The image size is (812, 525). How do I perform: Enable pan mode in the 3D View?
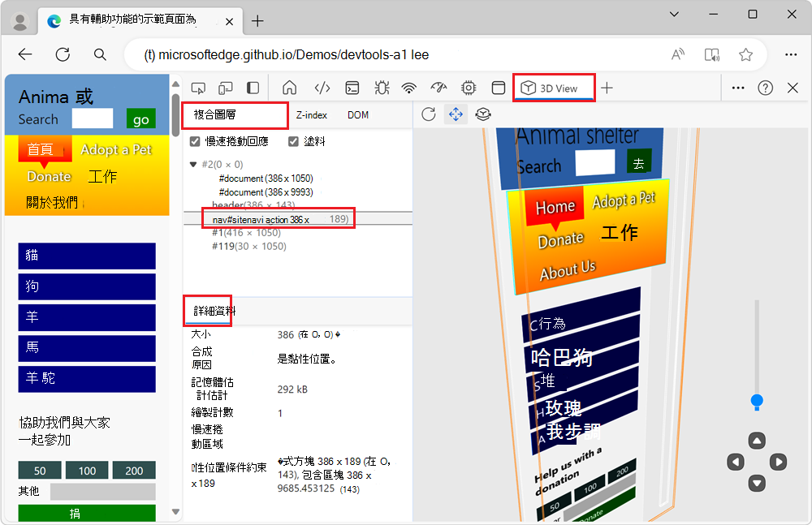coord(456,114)
